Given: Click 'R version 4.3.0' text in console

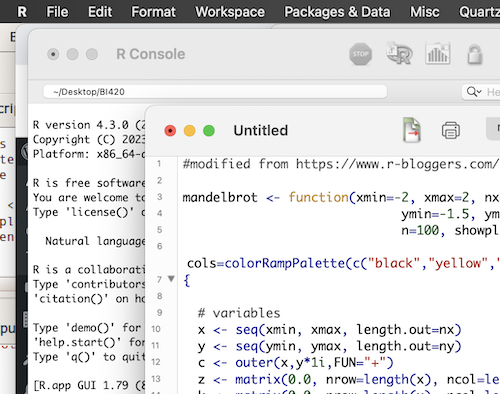Looking at the screenshot, I should pos(80,125).
